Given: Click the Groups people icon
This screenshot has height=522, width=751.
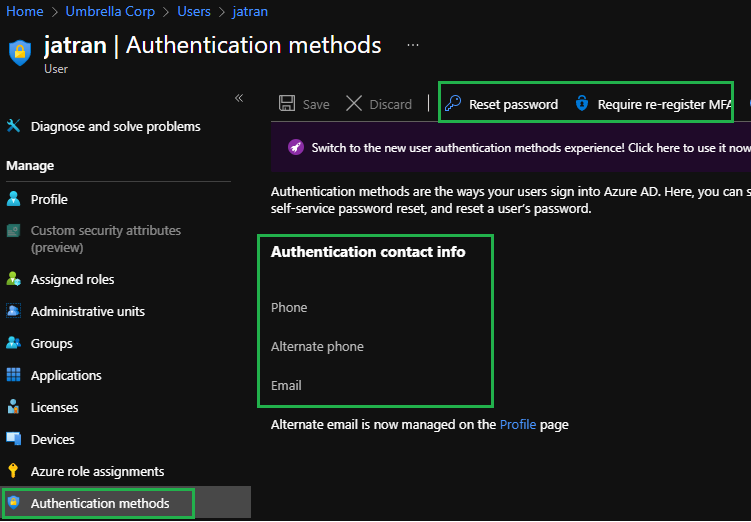Looking at the screenshot, I should pyautogui.click(x=13, y=343).
